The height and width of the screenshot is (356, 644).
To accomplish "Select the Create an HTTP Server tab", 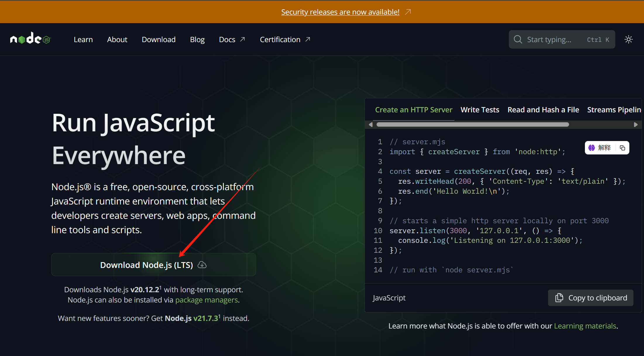I will pos(413,110).
